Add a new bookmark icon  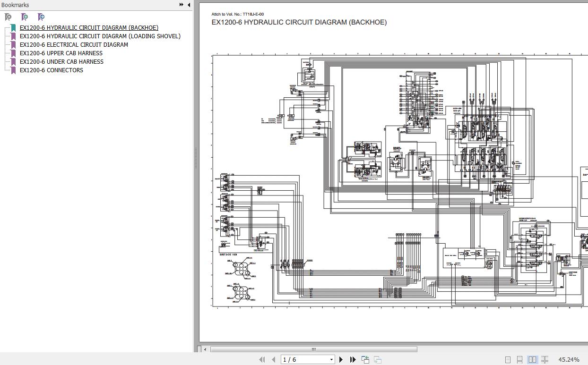tap(25, 17)
